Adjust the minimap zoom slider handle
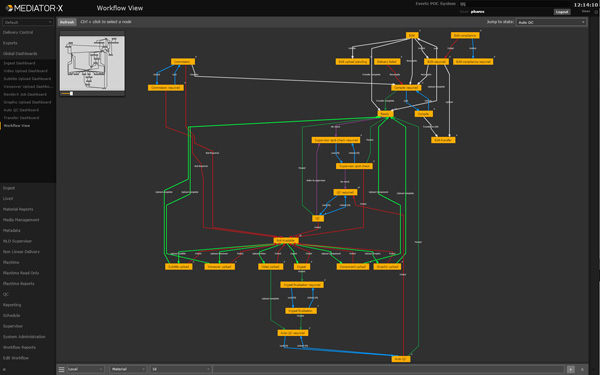600x375 pixels. pos(71,93)
